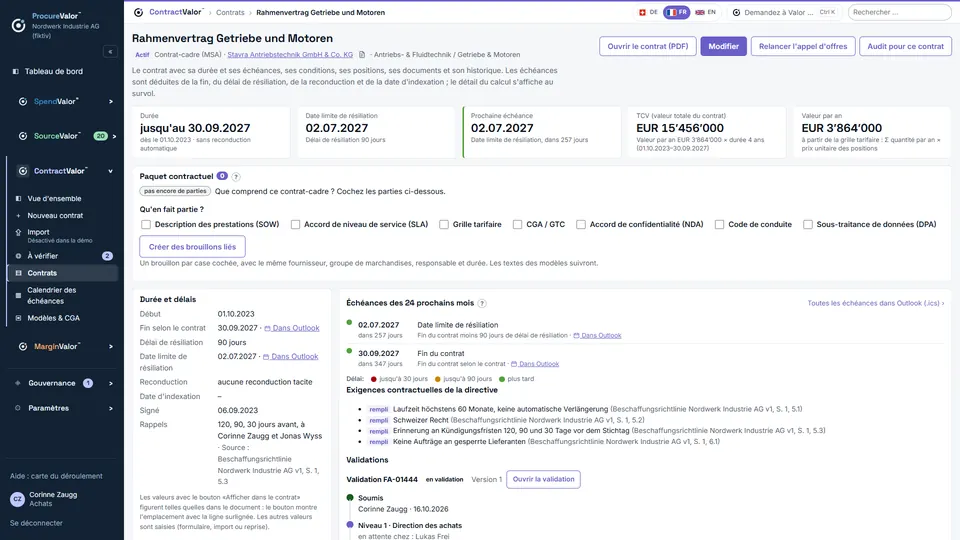Open Modèles & CGA
The image size is (960, 540).
[62, 318]
